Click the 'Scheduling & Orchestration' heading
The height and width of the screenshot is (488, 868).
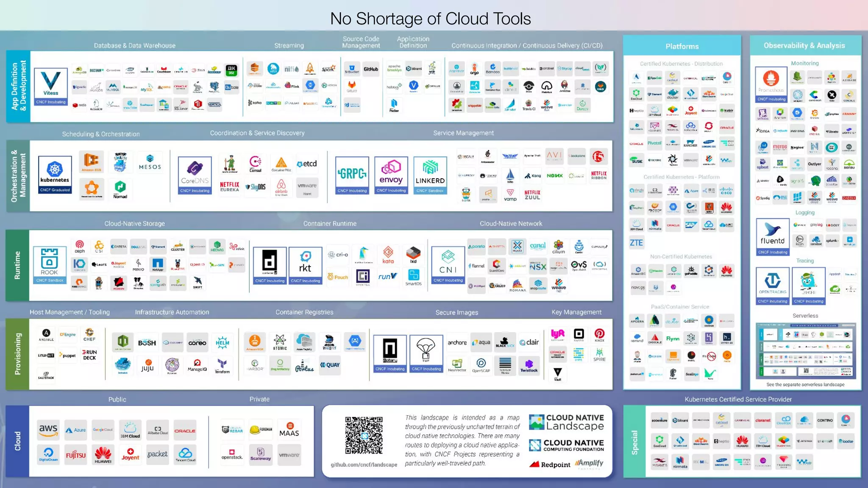coord(101,134)
